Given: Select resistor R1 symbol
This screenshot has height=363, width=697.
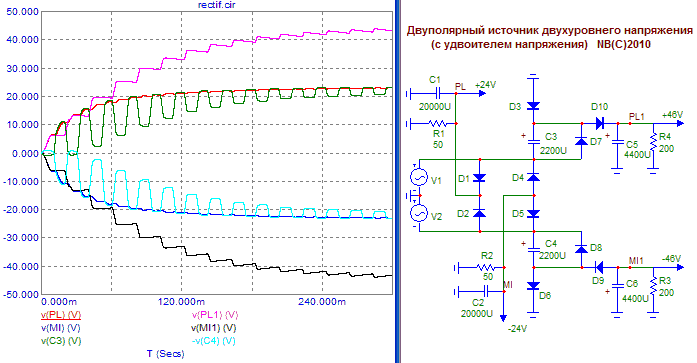Looking at the screenshot, I should pos(437,124).
